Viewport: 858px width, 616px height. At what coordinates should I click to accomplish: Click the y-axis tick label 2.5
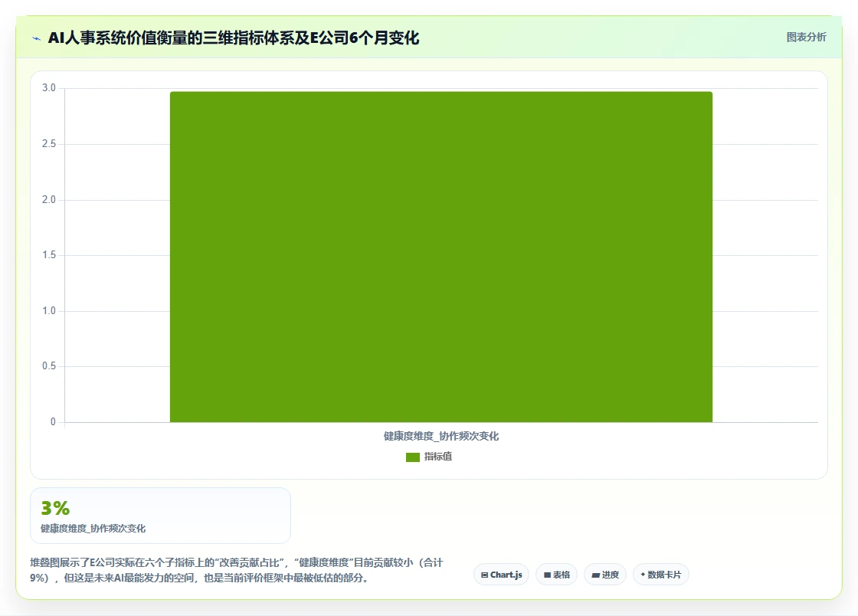pos(49,144)
